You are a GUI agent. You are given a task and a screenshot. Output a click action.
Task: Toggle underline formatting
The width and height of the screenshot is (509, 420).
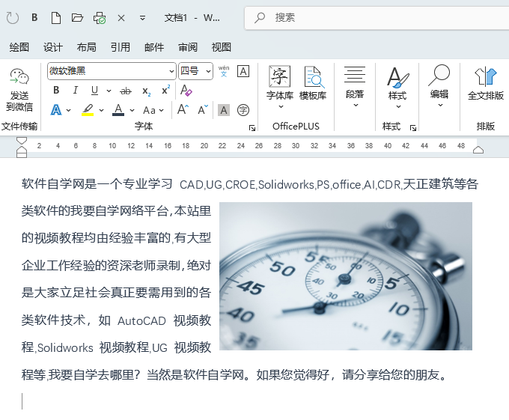[94, 91]
